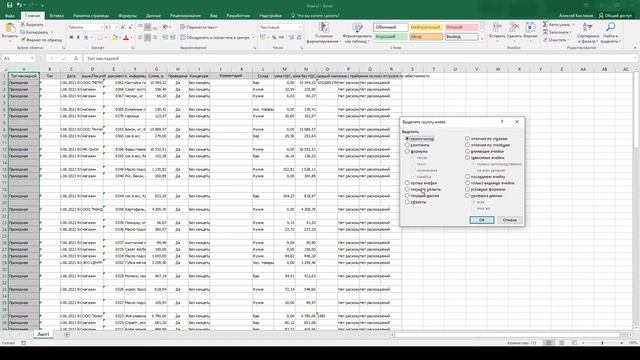
Task: Switch to the Вид (View) tab
Action: (x=213, y=16)
